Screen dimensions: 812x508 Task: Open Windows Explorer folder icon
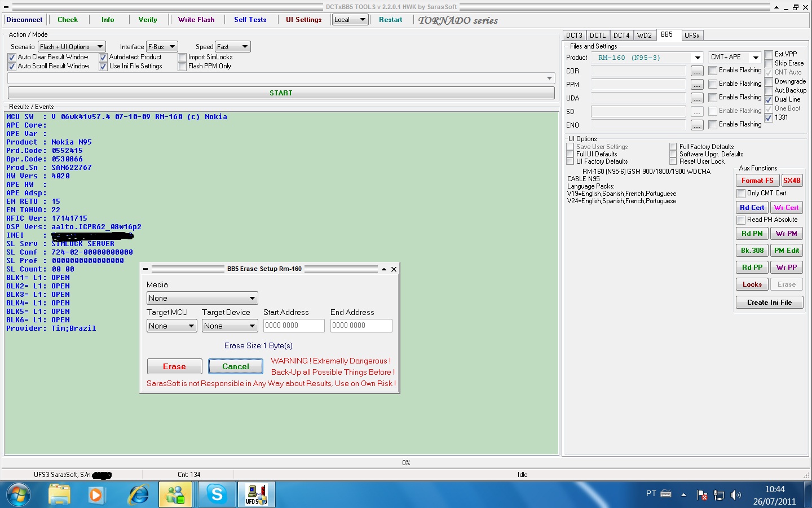point(59,495)
